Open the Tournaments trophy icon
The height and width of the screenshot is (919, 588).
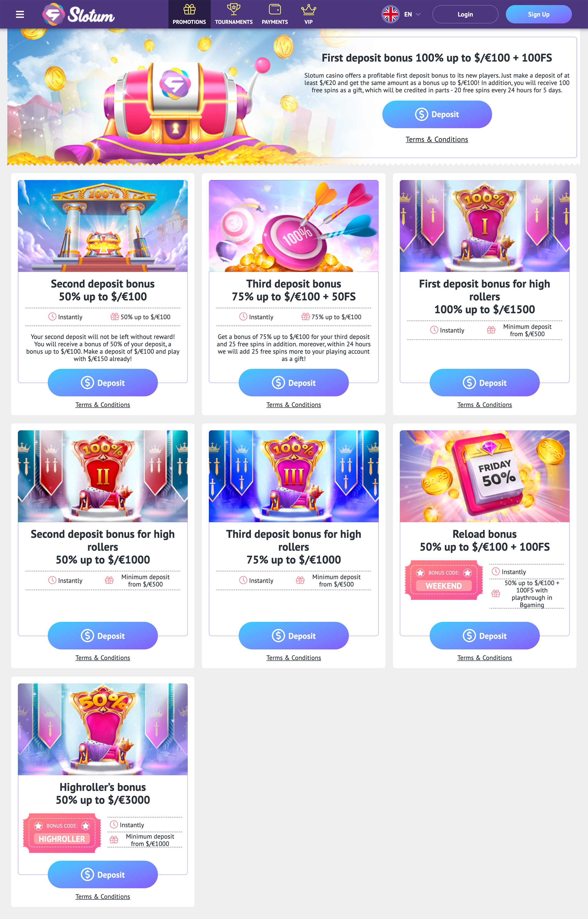234,9
